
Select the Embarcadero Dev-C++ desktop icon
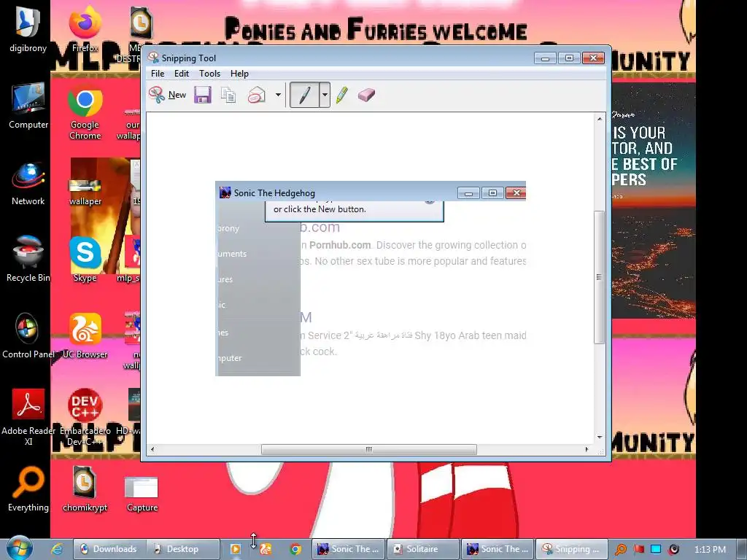[85, 416]
